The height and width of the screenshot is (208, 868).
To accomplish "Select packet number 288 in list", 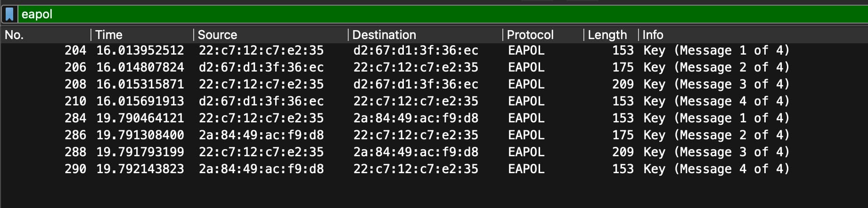I will [x=75, y=152].
